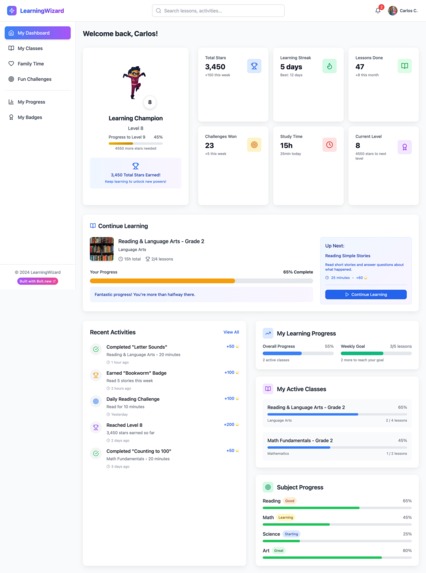Screen dimensions: 426x573
Task: Click the My Active Classes book icon
Action: tap(268, 389)
